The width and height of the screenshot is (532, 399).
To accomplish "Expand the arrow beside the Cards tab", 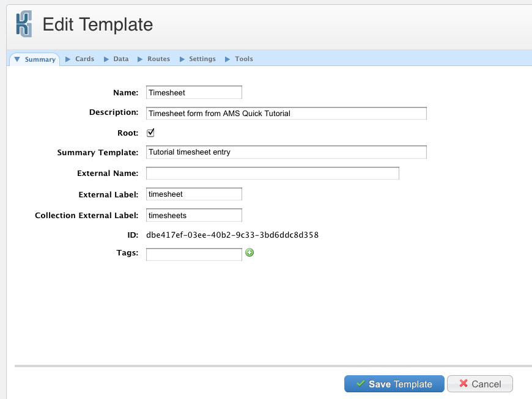I will [68, 59].
